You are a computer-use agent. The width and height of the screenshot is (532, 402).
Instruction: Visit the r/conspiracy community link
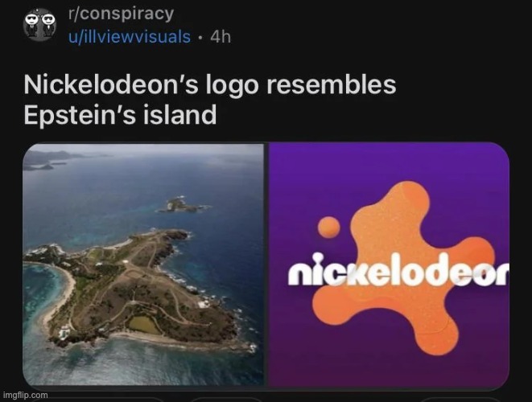[121, 14]
